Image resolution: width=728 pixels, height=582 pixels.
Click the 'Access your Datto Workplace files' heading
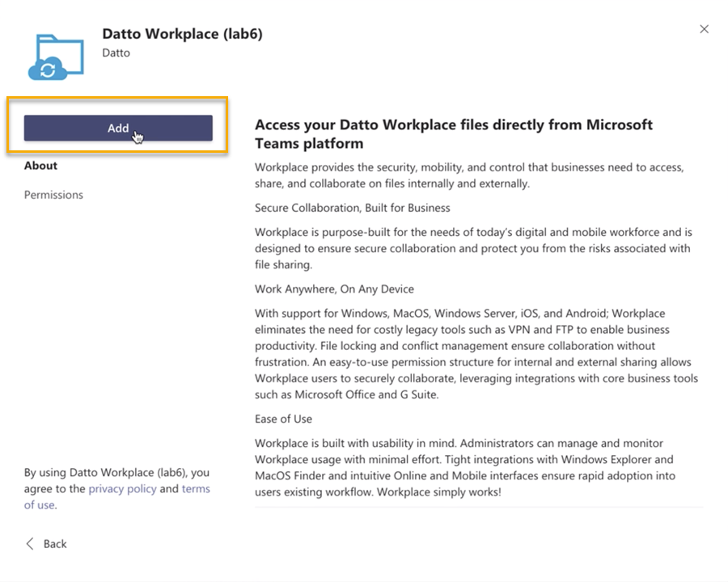click(453, 134)
